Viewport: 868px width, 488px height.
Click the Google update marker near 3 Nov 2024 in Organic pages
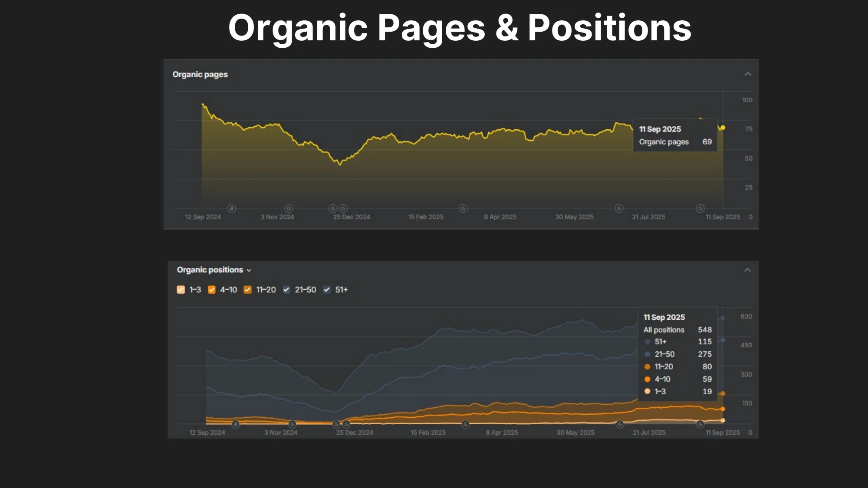pyautogui.click(x=289, y=209)
